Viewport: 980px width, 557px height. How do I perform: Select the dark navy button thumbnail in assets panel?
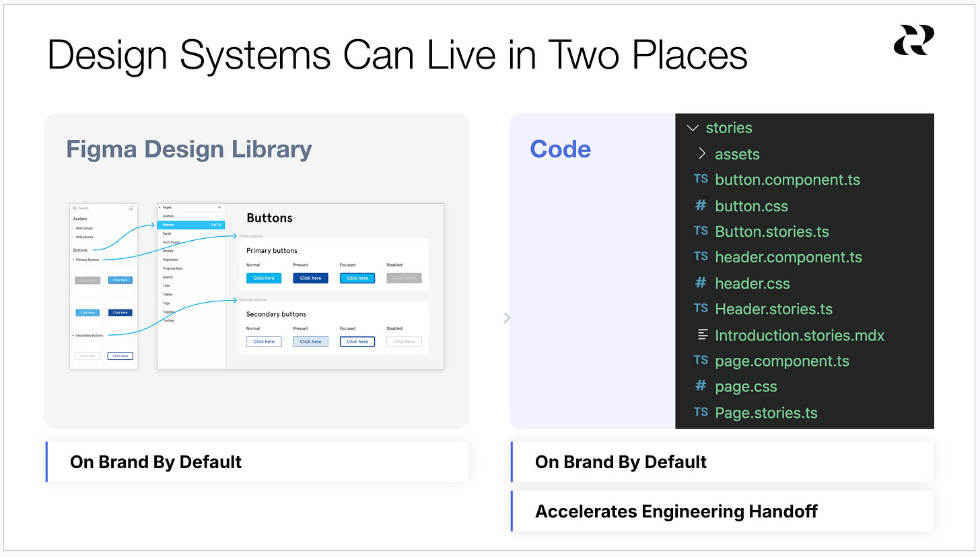point(120,313)
